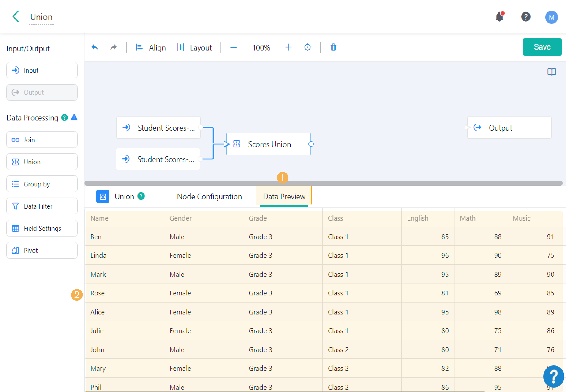Screen dimensions: 566x392
Task: Click the Scores Union output port circle
Action: click(311, 144)
